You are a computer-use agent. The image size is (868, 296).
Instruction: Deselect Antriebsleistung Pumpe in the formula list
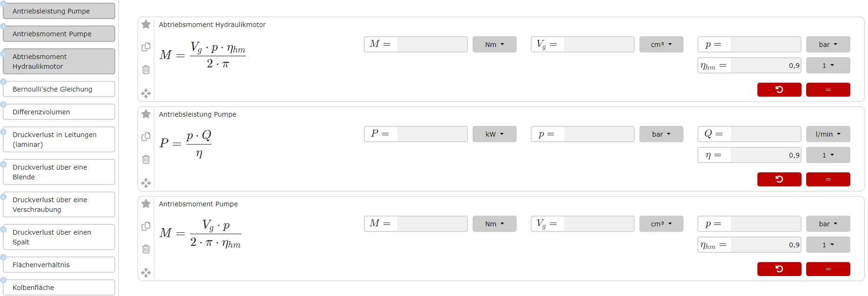pyautogui.click(x=59, y=11)
